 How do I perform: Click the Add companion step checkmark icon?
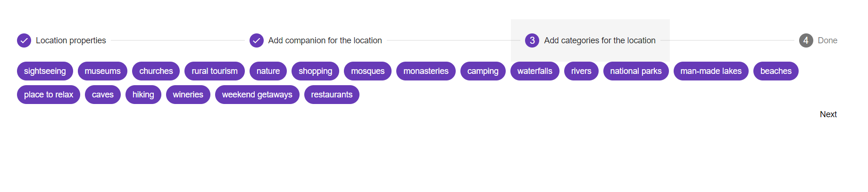tap(257, 40)
